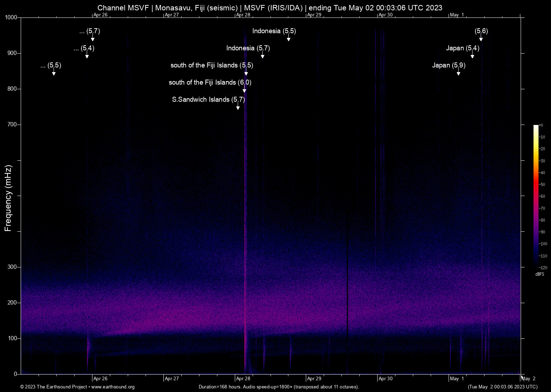The height and width of the screenshot is (392, 551).
Task: Click the arrow marker below Japan (5.4)
Action: pyautogui.click(x=472, y=56)
